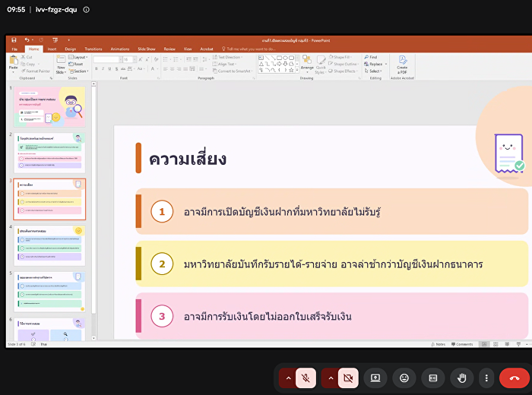Turn on the camera in the call bar
The width and height of the screenshot is (532, 395).
(x=348, y=378)
